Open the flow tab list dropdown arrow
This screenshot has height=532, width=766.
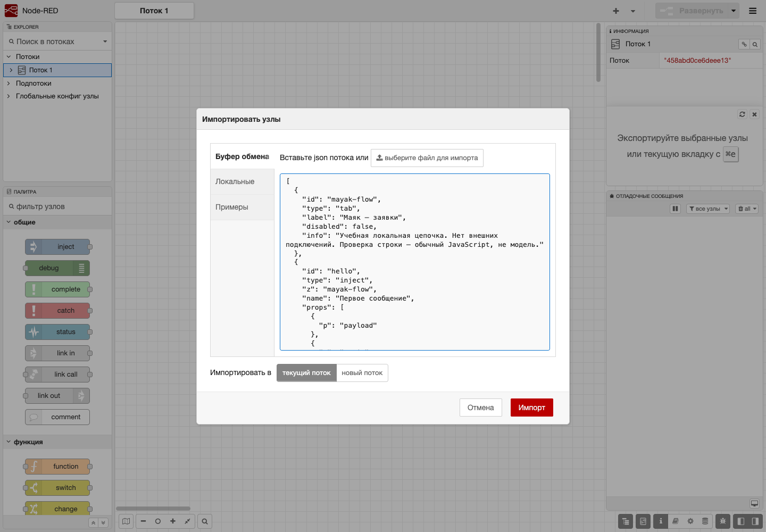[633, 11]
